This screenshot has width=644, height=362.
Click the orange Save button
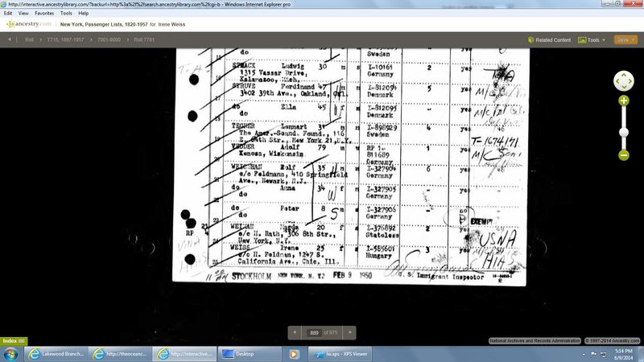coord(625,39)
